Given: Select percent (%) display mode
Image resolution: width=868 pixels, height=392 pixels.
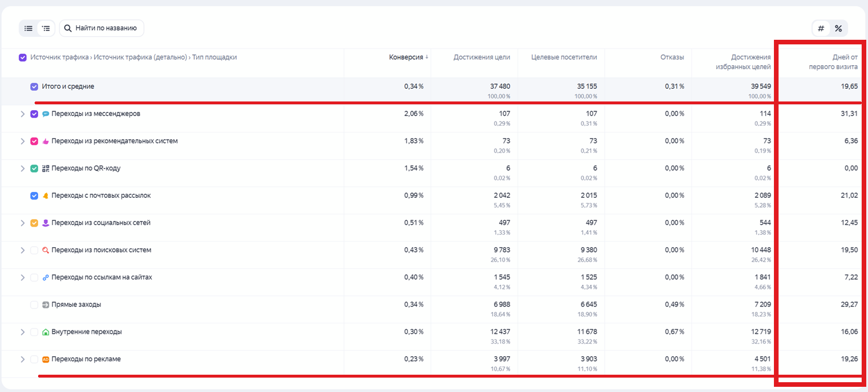Looking at the screenshot, I should click(x=838, y=28).
